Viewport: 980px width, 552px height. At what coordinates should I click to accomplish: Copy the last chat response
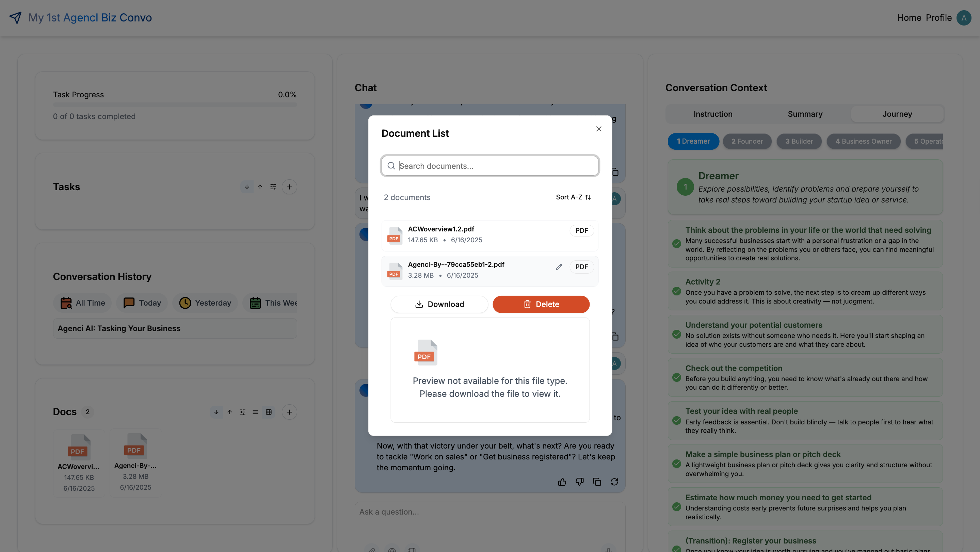597,482
